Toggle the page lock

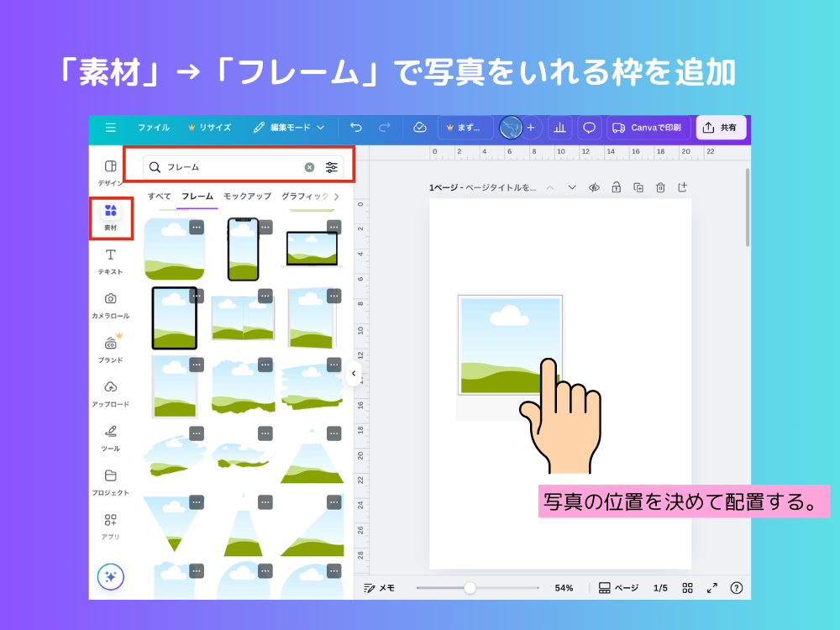coord(617,188)
